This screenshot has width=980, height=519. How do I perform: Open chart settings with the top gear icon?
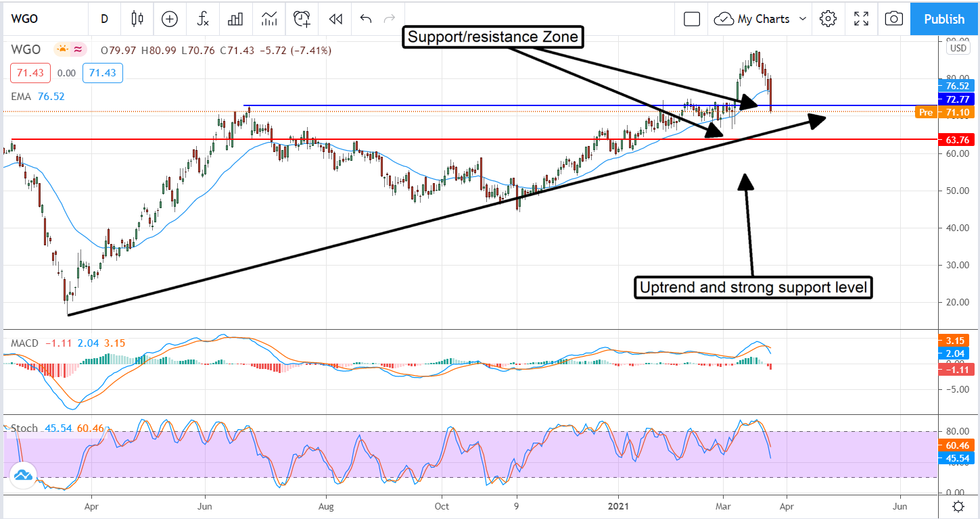pyautogui.click(x=828, y=19)
